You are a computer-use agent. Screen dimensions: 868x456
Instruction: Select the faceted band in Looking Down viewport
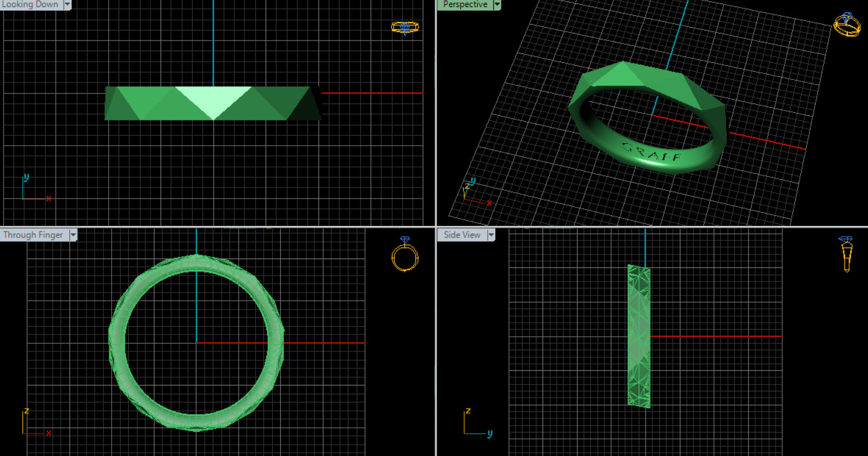(x=213, y=103)
